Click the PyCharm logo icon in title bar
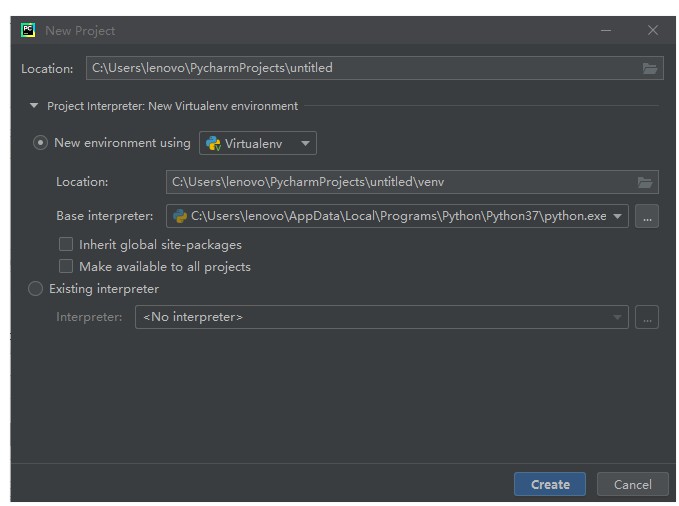The width and height of the screenshot is (679, 506). [28, 30]
